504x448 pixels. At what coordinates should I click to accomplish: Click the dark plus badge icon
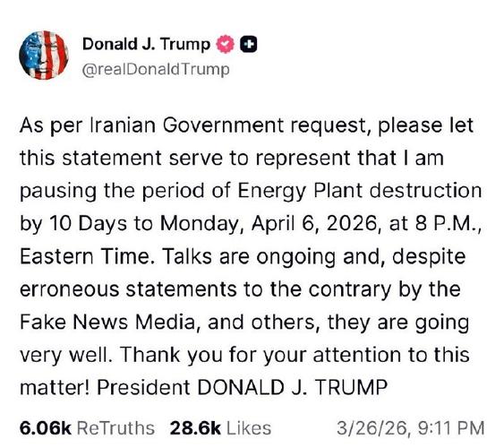[x=249, y=45]
